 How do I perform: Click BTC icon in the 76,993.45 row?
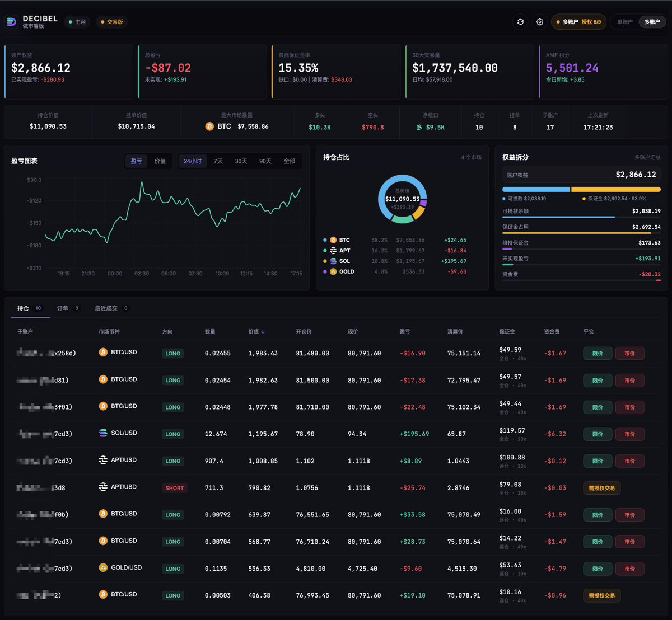(x=103, y=594)
